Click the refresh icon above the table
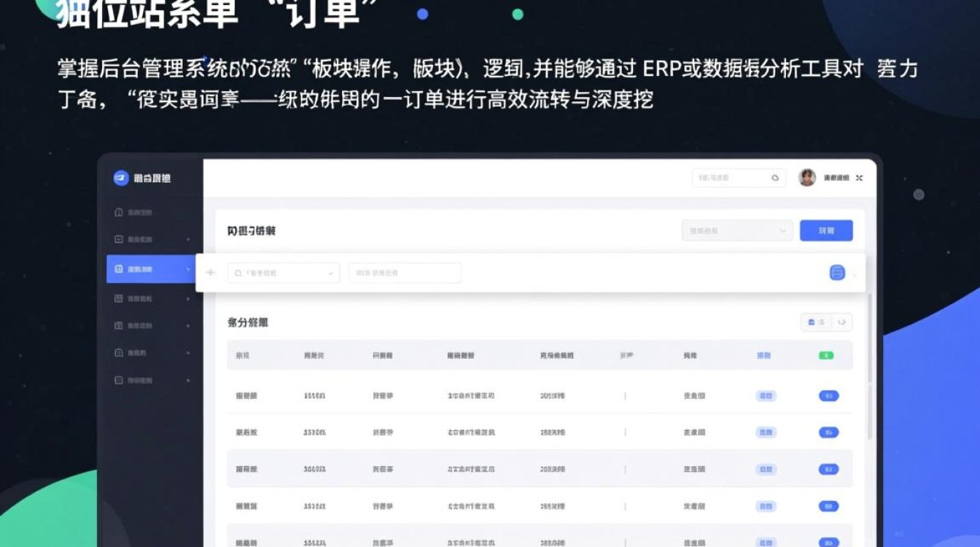Viewport: 980px width, 547px height. (843, 322)
